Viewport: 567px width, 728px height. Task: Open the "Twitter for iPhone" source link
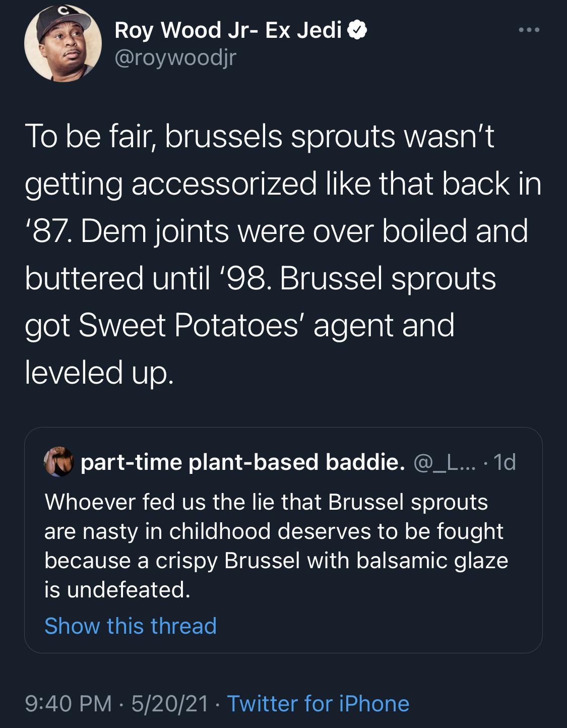pyautogui.click(x=318, y=703)
